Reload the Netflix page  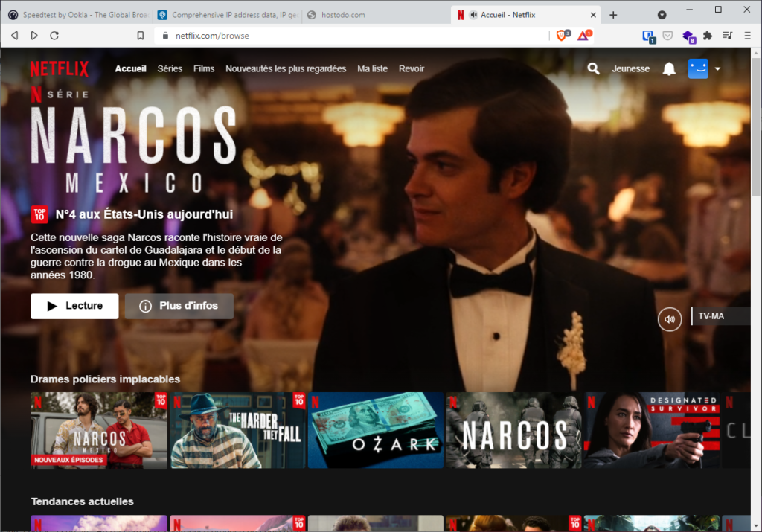54,36
